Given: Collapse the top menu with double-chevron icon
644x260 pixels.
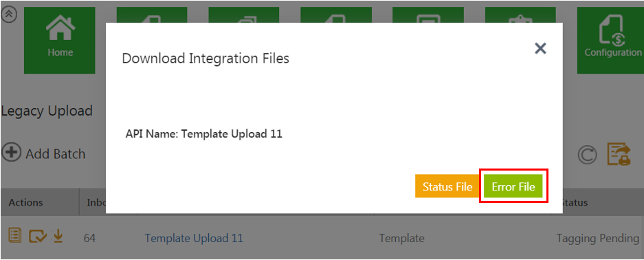Looking at the screenshot, I should tap(9, 14).
